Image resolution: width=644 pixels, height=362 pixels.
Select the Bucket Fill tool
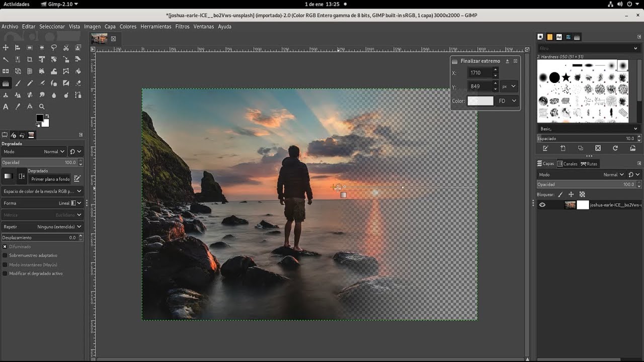pyautogui.click(x=78, y=71)
